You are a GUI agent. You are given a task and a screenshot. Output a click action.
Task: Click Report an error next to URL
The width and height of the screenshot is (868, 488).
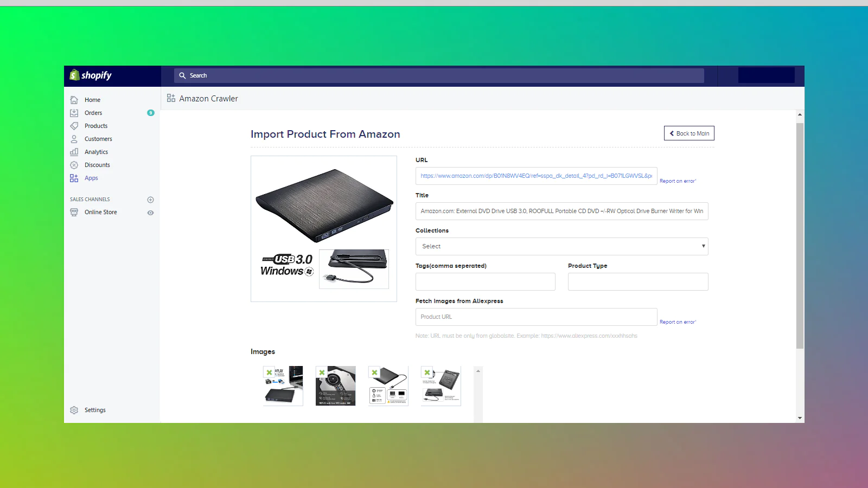[678, 181]
